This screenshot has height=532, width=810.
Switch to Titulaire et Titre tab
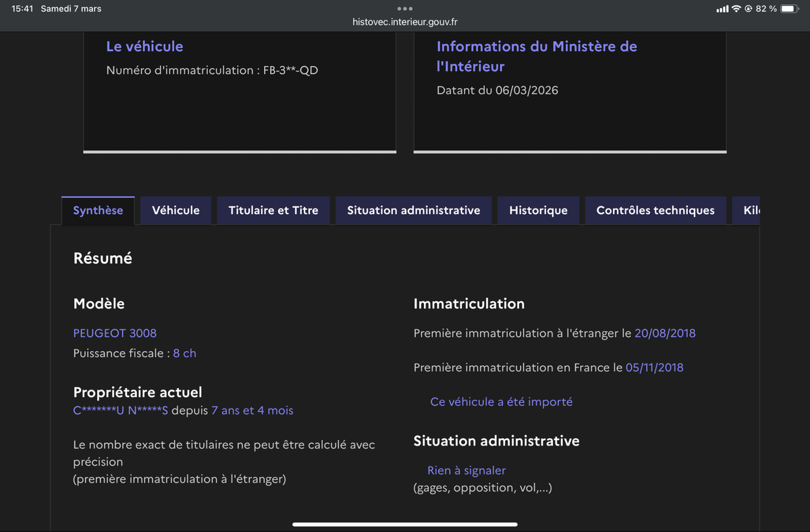pyautogui.click(x=273, y=211)
